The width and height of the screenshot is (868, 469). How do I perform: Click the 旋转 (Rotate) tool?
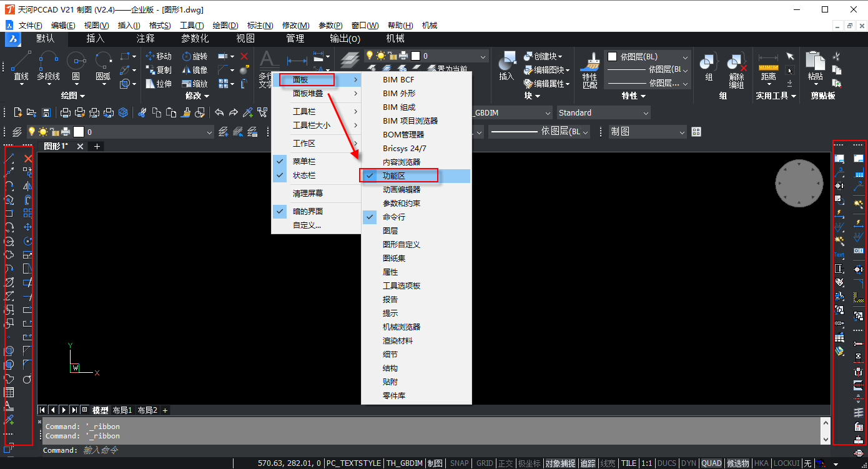tap(195, 56)
